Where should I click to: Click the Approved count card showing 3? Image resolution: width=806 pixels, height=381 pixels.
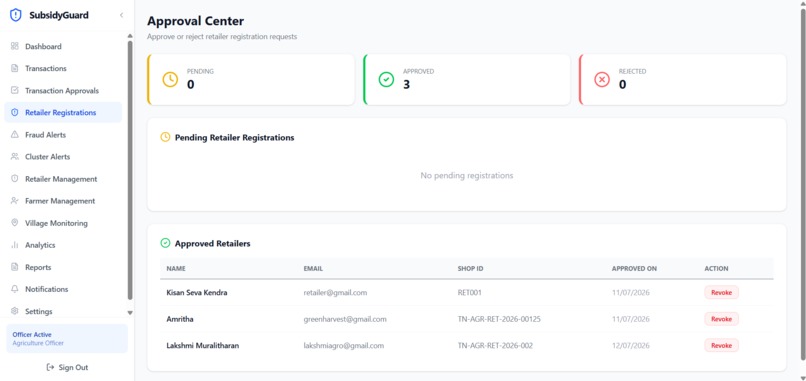click(467, 80)
